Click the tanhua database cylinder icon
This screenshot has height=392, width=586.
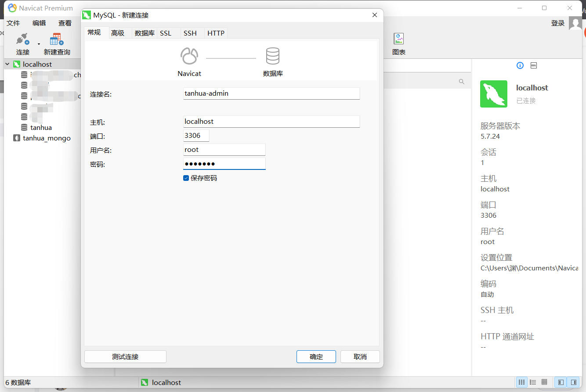(24, 127)
